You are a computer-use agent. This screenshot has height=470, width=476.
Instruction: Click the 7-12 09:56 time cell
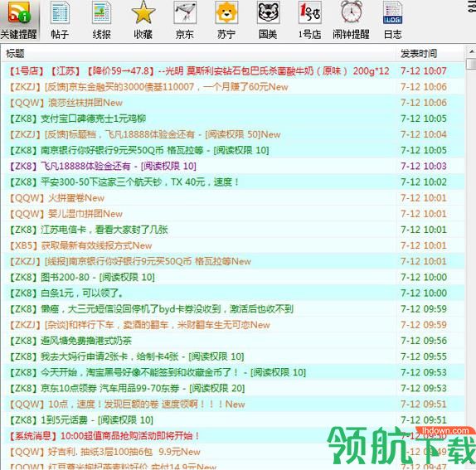coord(424,341)
